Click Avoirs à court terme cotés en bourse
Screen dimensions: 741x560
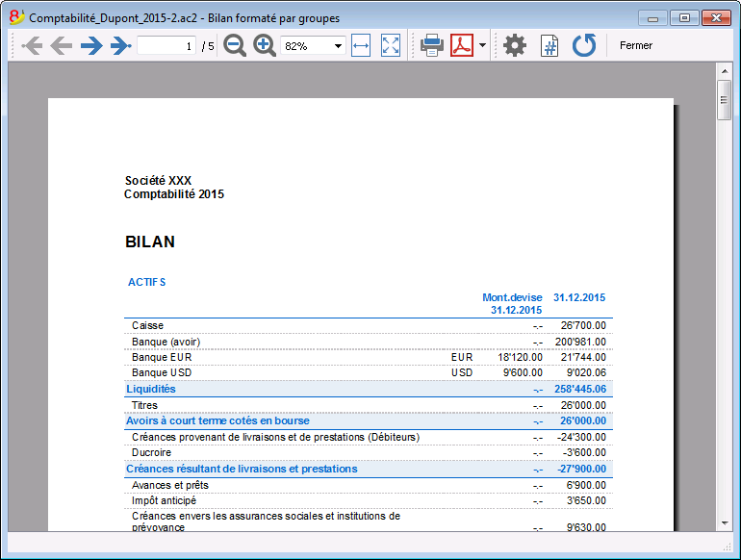pyautogui.click(x=217, y=420)
